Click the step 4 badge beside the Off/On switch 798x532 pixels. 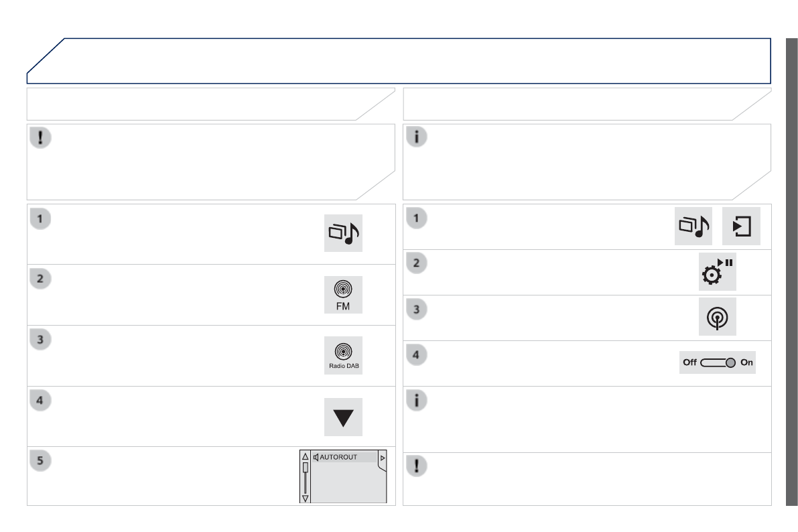pyautogui.click(x=417, y=354)
